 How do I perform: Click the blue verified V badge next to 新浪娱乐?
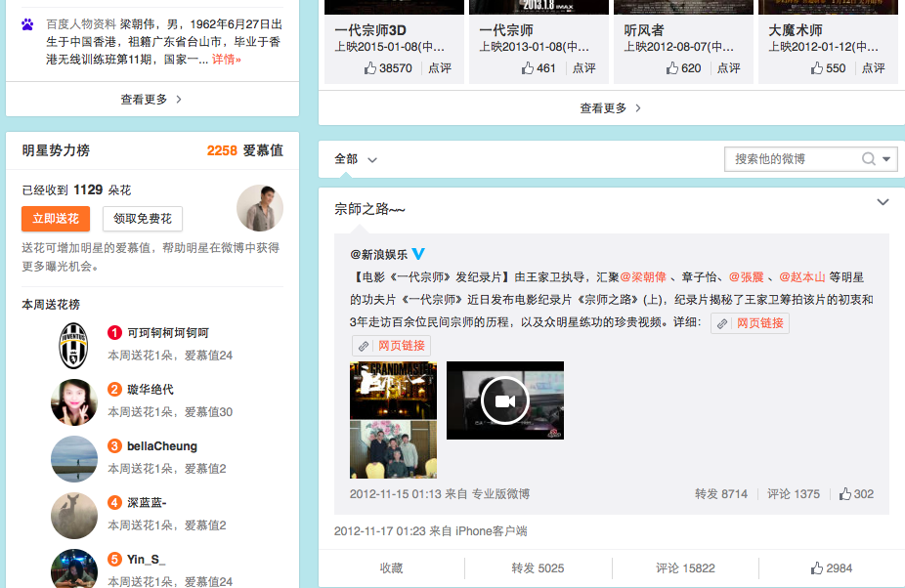coord(418,254)
